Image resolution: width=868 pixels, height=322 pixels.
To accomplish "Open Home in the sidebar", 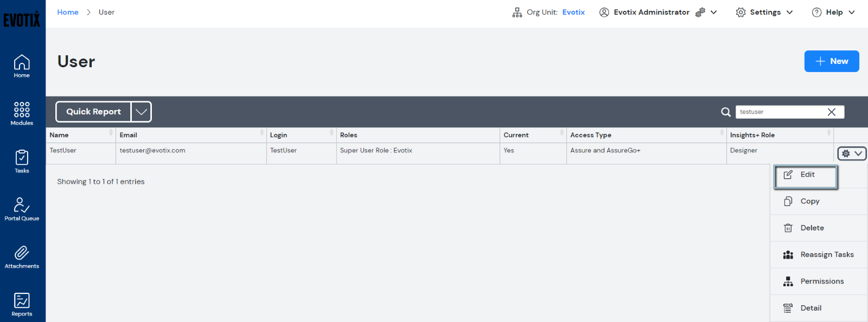I will (22, 66).
